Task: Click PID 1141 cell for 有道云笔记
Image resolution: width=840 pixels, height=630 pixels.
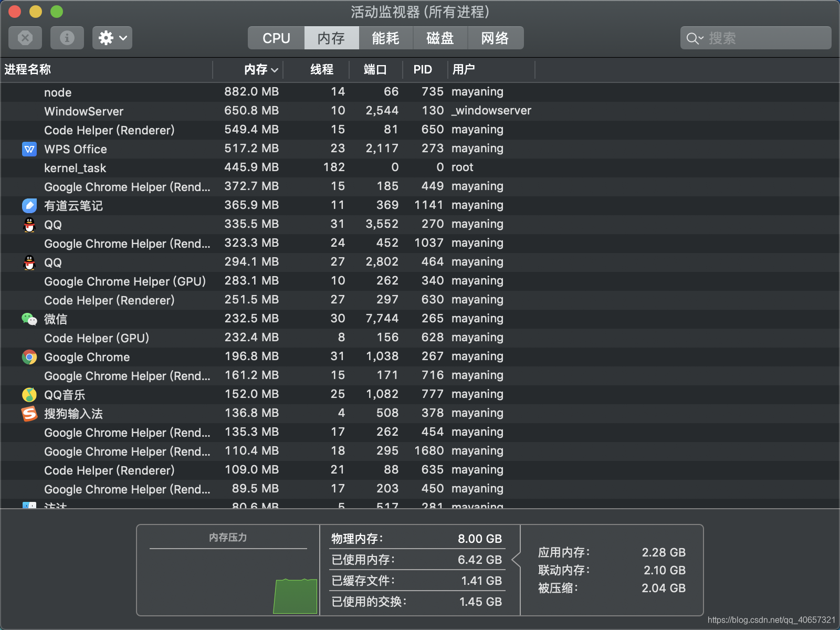Action: coord(429,205)
